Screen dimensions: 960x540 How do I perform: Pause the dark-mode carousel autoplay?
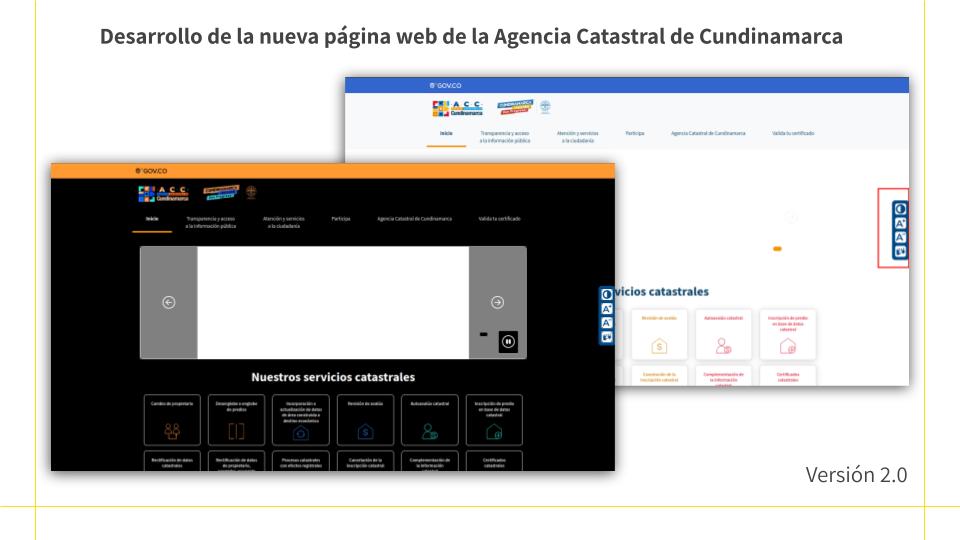tap(508, 342)
